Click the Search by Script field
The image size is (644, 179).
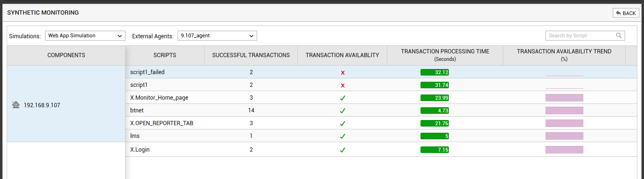pyautogui.click(x=585, y=35)
